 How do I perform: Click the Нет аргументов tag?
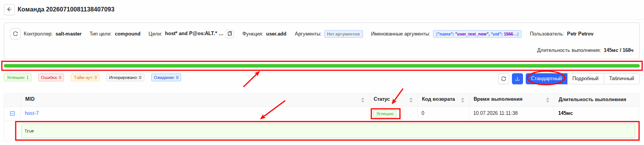coord(343,34)
